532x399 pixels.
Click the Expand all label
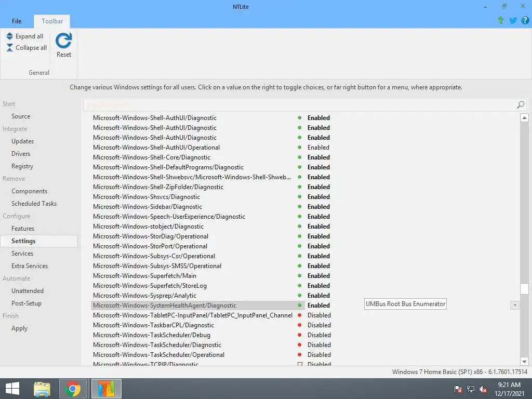click(x=29, y=36)
